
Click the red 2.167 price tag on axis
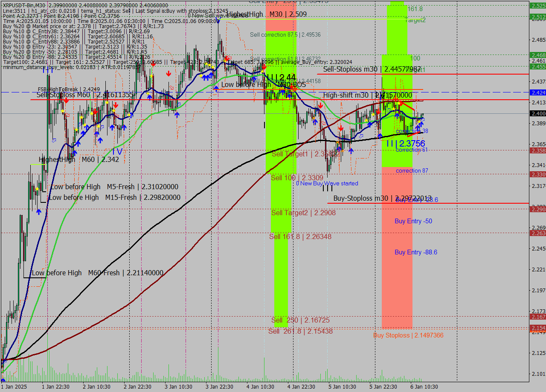coord(537,317)
